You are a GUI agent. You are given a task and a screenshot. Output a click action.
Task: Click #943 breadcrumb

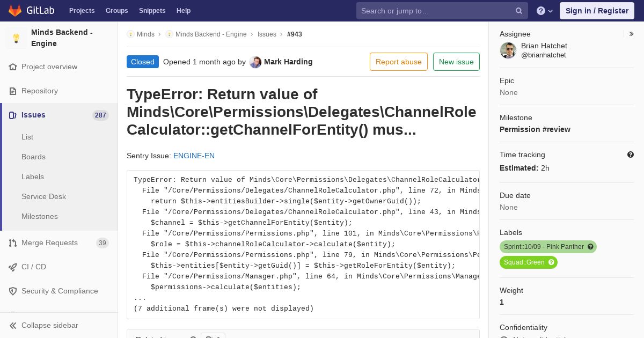click(x=295, y=34)
